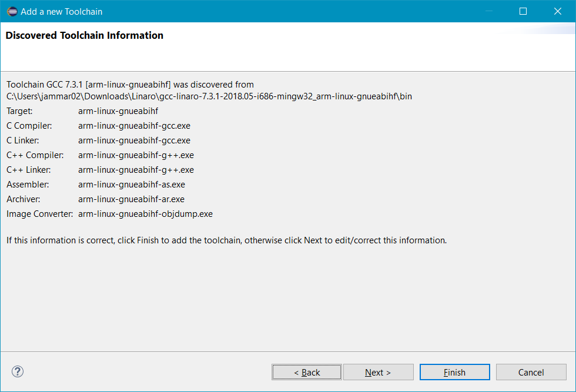Image resolution: width=576 pixels, height=392 pixels.
Task: Click the Eclipse application icon in the title bar
Action: pyautogui.click(x=12, y=11)
